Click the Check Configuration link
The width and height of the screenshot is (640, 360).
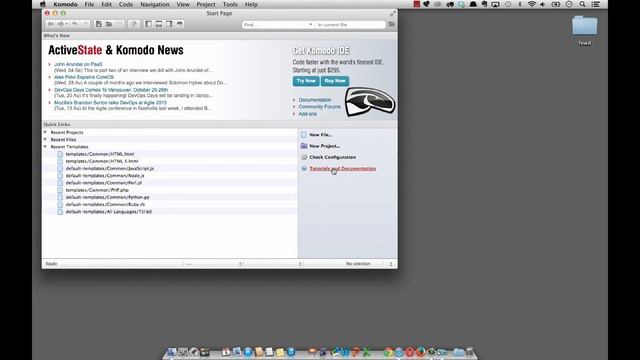(333, 157)
